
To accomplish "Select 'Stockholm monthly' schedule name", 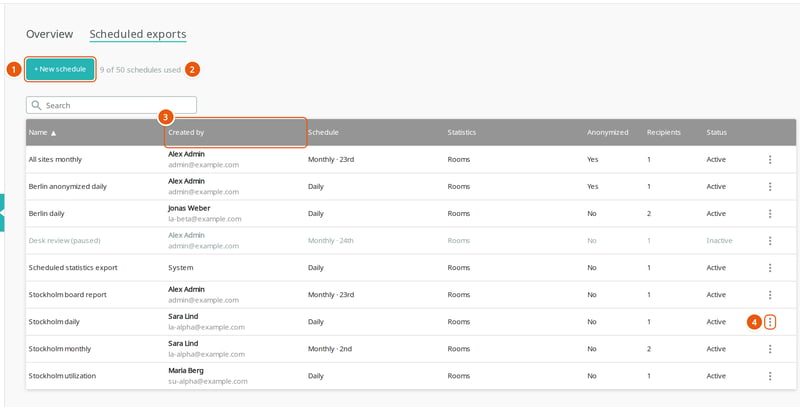I will coord(60,349).
